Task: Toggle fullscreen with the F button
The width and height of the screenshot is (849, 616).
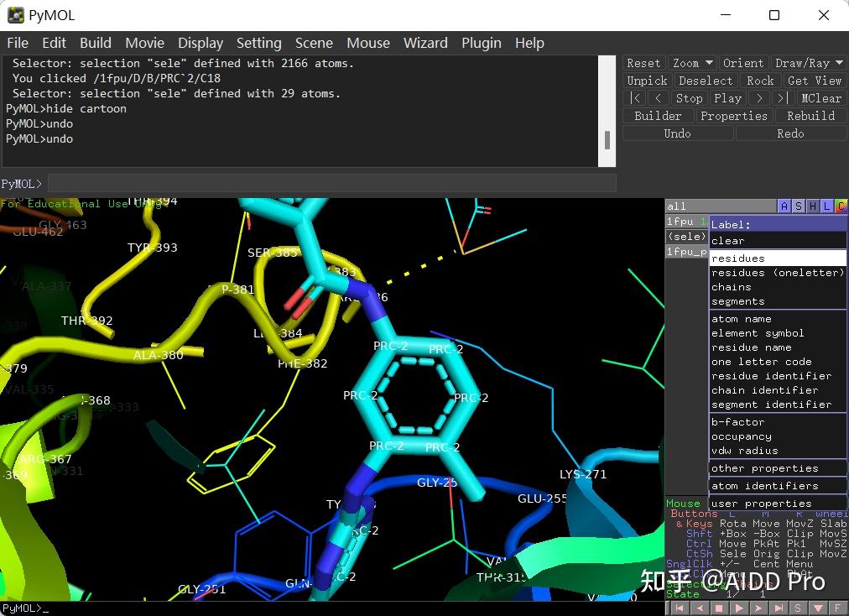Action: [x=837, y=608]
